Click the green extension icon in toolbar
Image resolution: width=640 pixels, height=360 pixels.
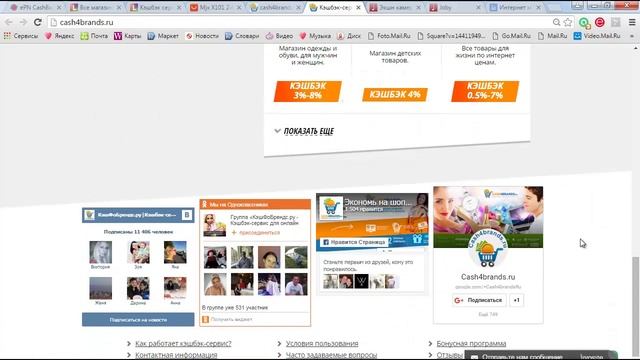tap(584, 23)
